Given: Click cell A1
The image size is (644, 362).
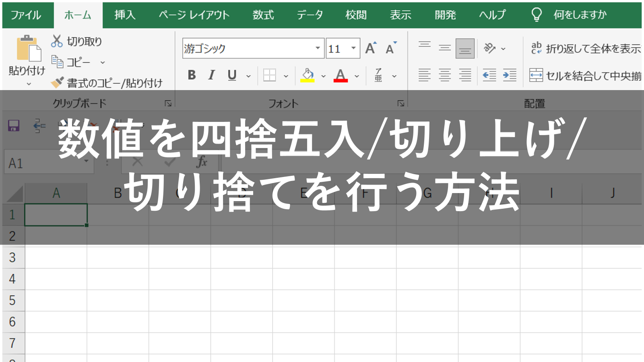Looking at the screenshot, I should point(56,214).
